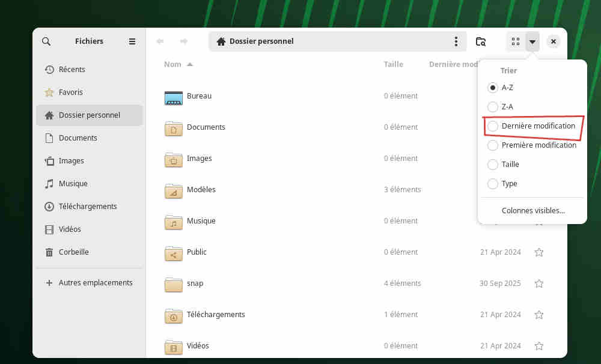601x364 pixels.
Task: Select the Type sort radio button
Action: click(493, 184)
